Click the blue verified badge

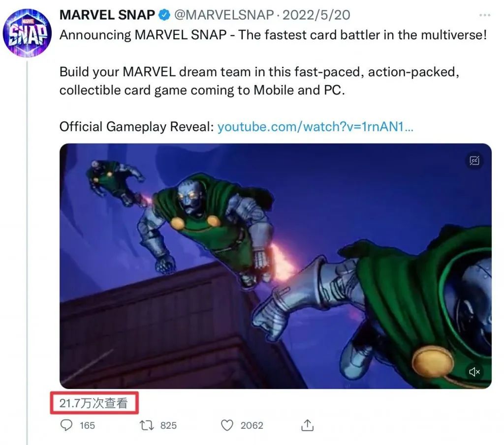coord(164,15)
